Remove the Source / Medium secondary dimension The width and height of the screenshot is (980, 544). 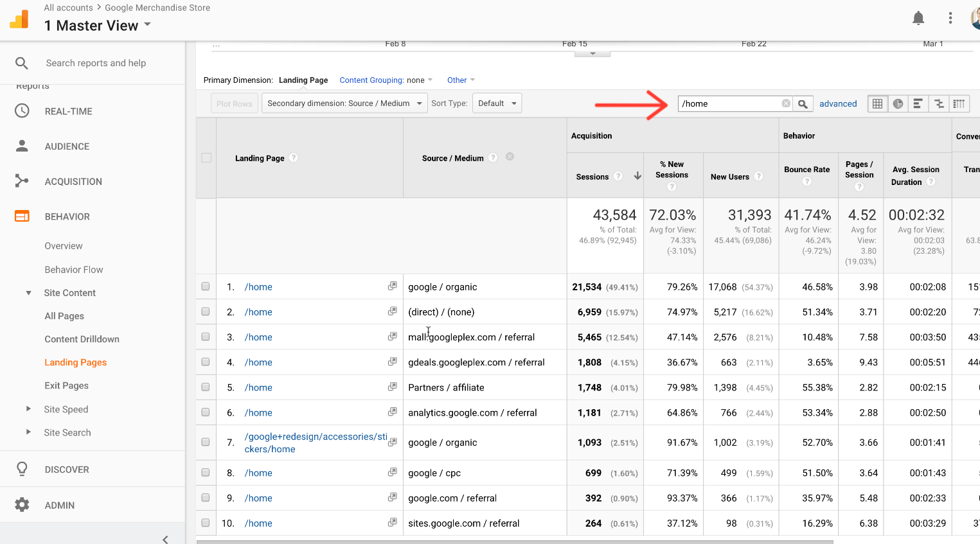pyautogui.click(x=510, y=157)
